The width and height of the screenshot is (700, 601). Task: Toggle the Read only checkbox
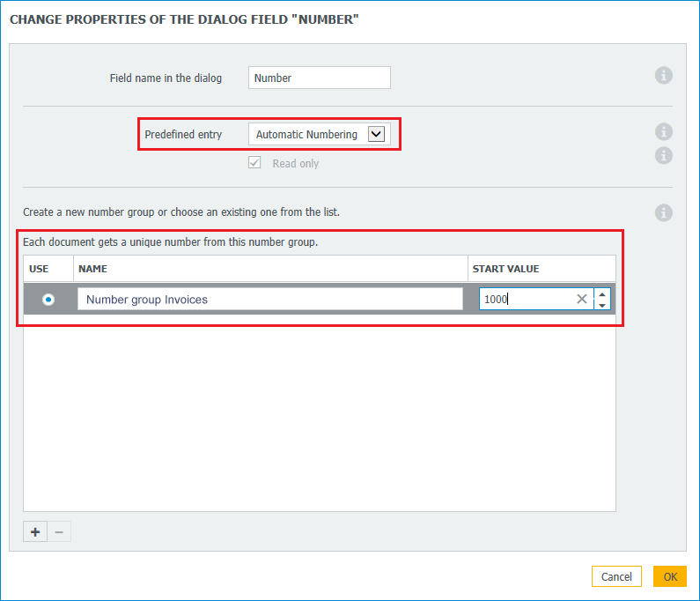click(x=254, y=163)
